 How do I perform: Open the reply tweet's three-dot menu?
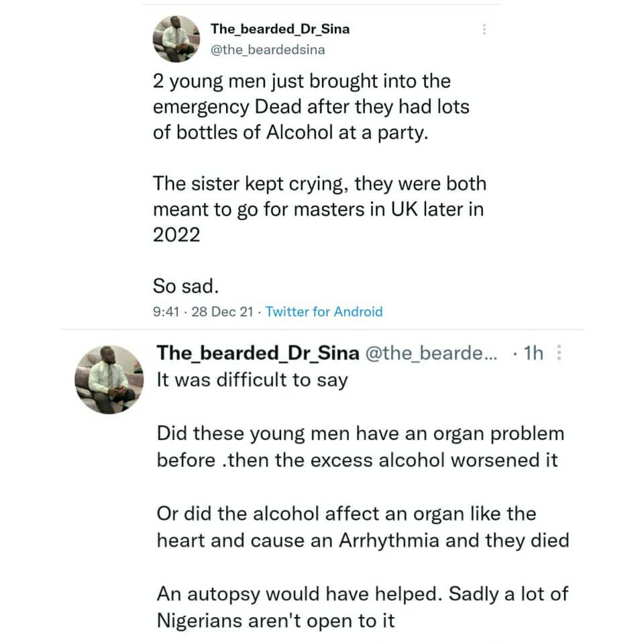[560, 354]
